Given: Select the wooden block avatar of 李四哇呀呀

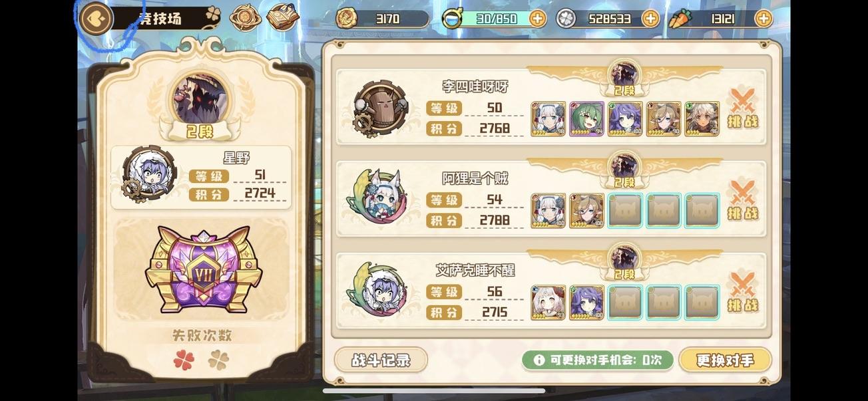Looking at the screenshot, I should coord(380,109).
